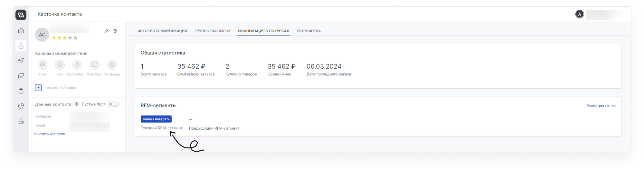
Task: Click the 'Средний чек' label
Action: click(279, 74)
